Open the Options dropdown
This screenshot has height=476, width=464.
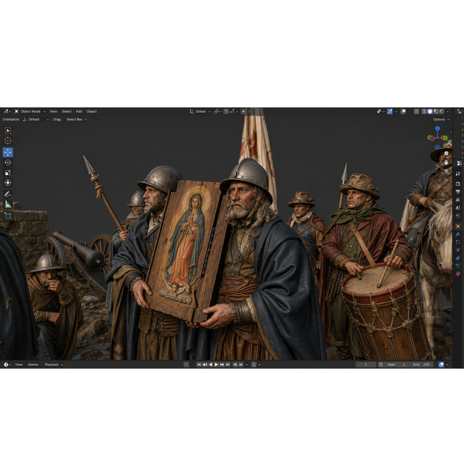pos(441,120)
